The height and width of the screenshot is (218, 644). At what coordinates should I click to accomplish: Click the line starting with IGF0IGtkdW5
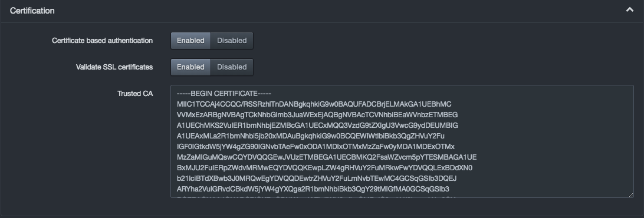point(316,147)
